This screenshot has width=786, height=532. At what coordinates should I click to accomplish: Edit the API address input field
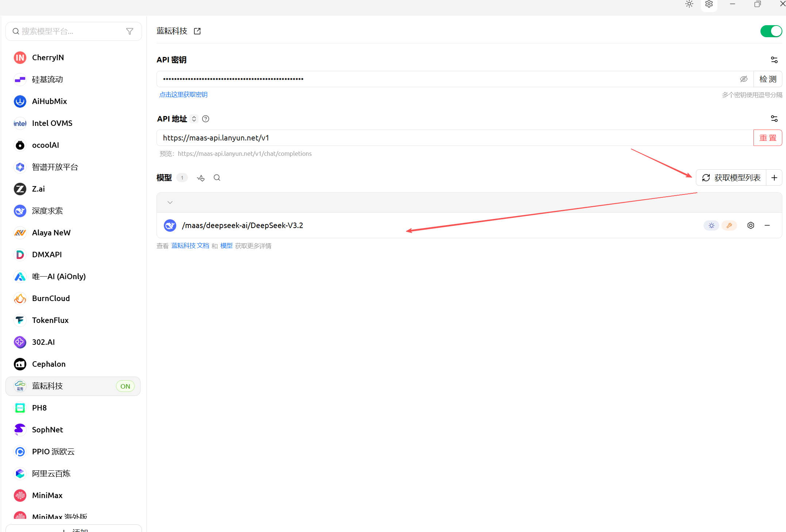pos(455,138)
